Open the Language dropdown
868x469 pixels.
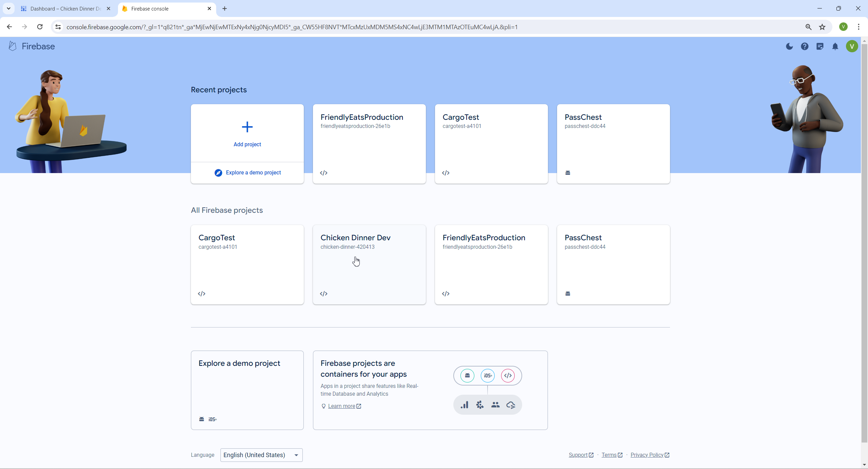point(261,455)
